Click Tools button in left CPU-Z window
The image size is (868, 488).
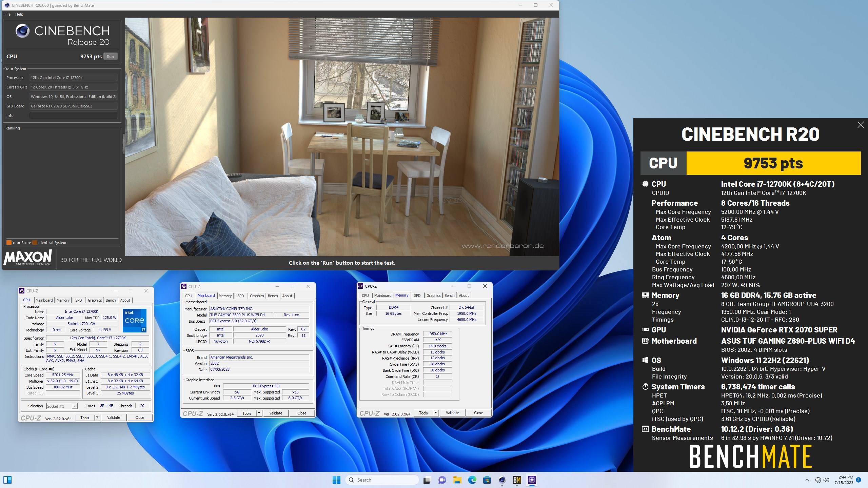pyautogui.click(x=85, y=418)
